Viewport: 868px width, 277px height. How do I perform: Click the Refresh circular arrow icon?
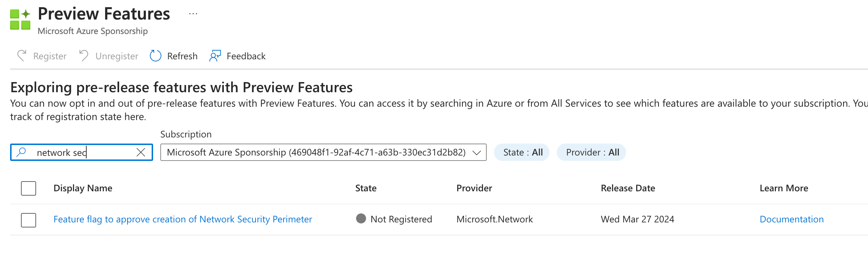[156, 56]
